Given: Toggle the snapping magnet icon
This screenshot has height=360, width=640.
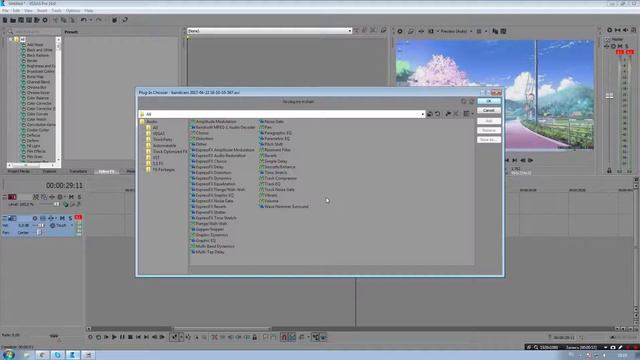Looking at the screenshot, I should pyautogui.click(x=284, y=337).
